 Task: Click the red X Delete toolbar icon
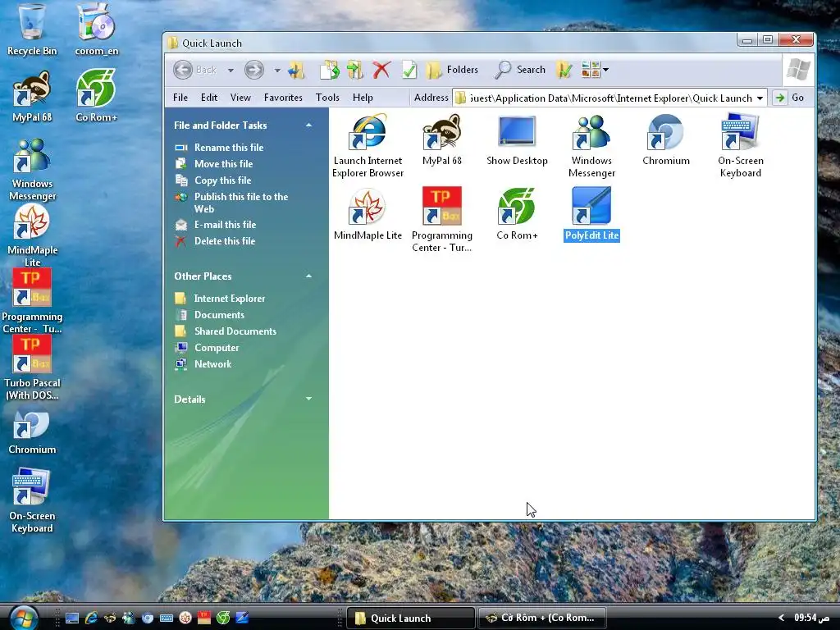tap(381, 70)
